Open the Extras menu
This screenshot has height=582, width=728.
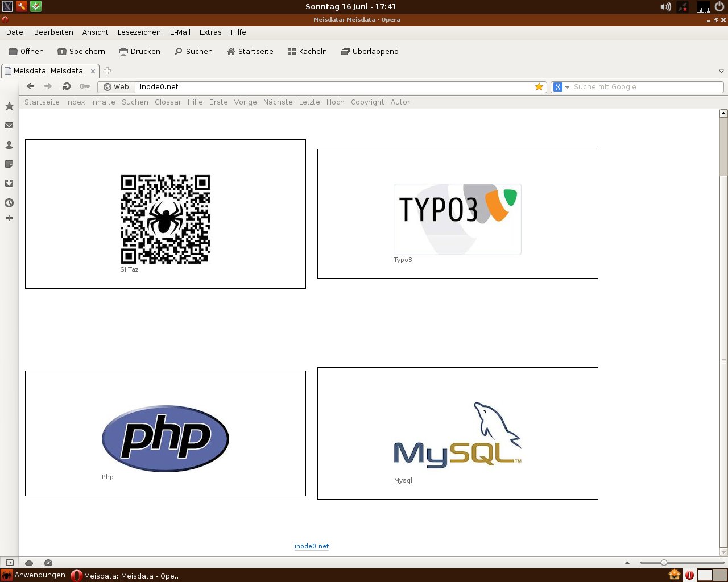pos(210,32)
